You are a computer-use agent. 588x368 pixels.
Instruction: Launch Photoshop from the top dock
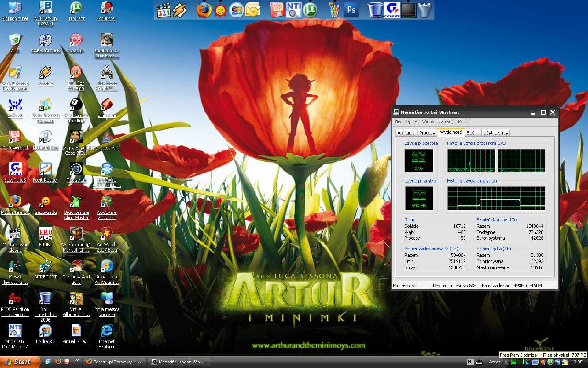(x=351, y=10)
